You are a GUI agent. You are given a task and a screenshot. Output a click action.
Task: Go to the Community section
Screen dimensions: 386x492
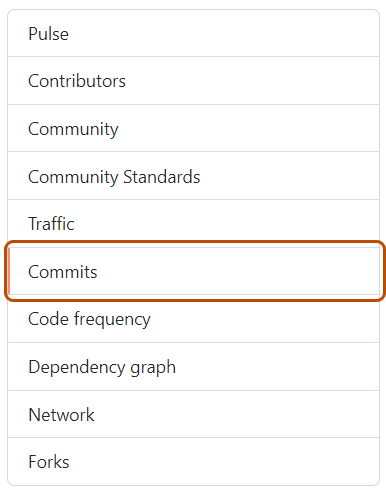(x=193, y=128)
